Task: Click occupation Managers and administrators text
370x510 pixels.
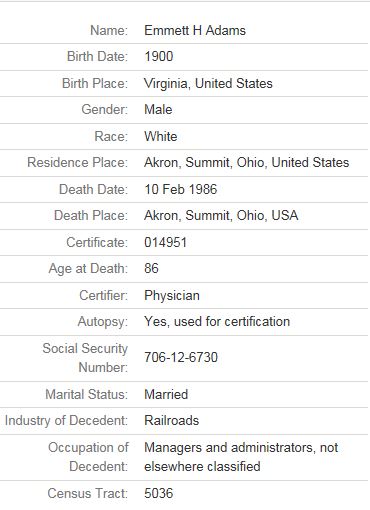Action: pos(230,448)
